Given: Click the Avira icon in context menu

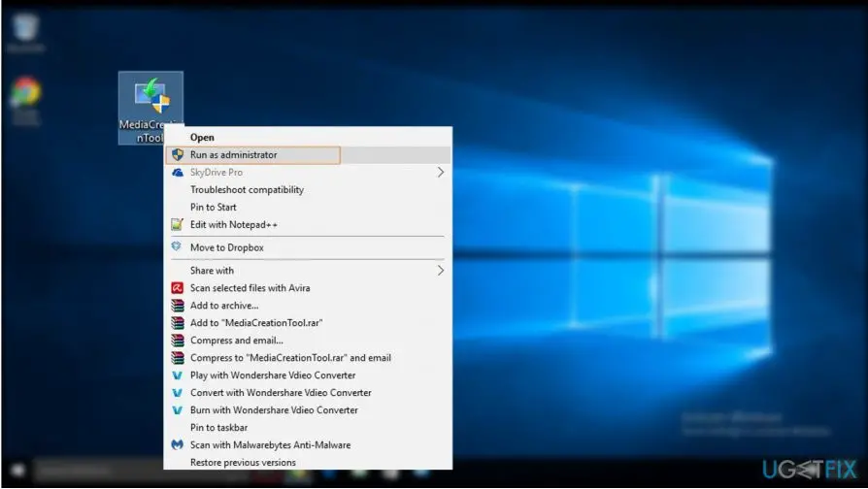Looking at the screenshot, I should click(x=177, y=287).
